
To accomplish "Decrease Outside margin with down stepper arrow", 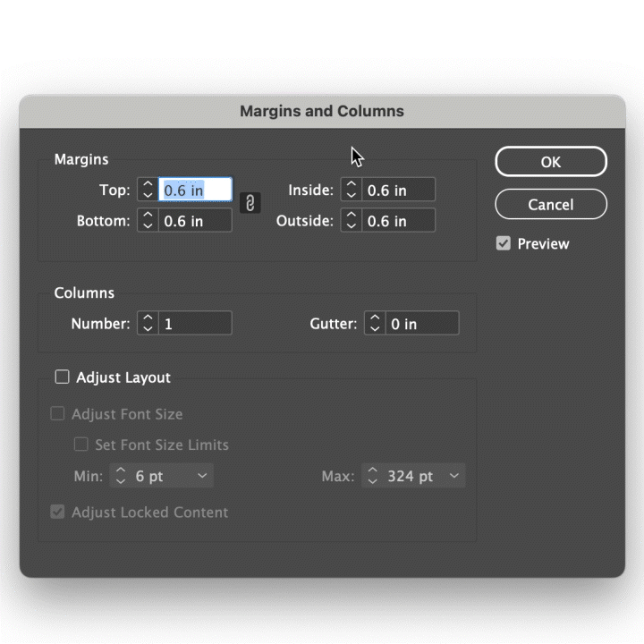I will coord(352,225).
